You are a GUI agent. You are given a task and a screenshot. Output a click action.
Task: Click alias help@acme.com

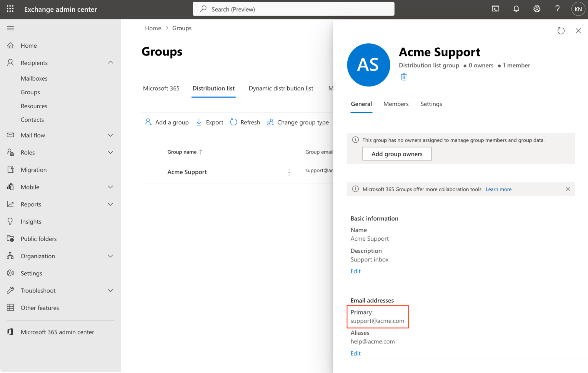click(x=372, y=342)
